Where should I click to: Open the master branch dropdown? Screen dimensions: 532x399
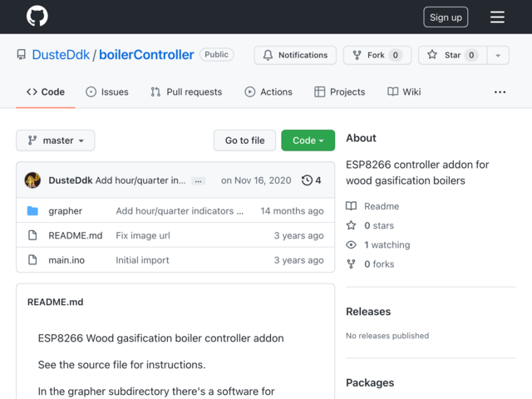56,140
